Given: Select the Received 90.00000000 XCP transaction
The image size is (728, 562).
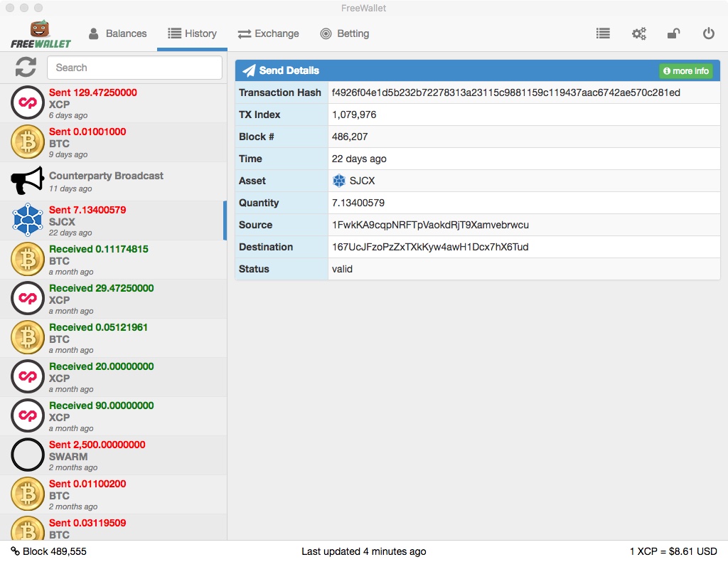Looking at the screenshot, I should [113, 415].
